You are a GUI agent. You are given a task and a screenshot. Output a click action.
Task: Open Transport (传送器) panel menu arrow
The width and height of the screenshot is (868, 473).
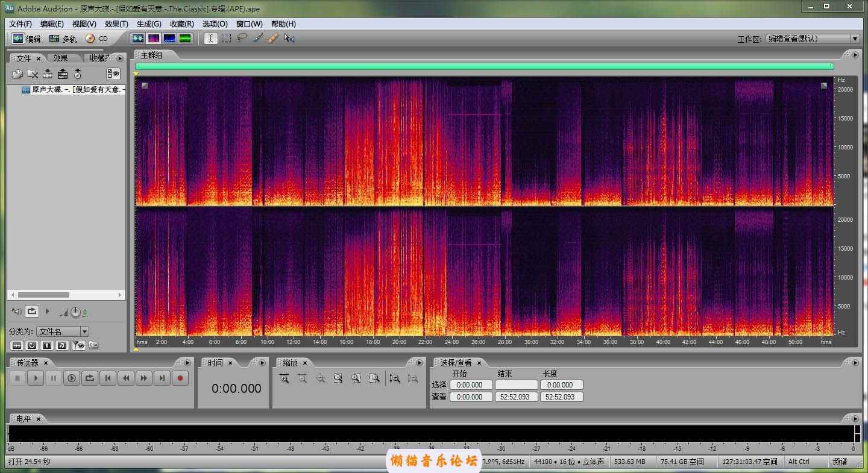click(x=189, y=363)
